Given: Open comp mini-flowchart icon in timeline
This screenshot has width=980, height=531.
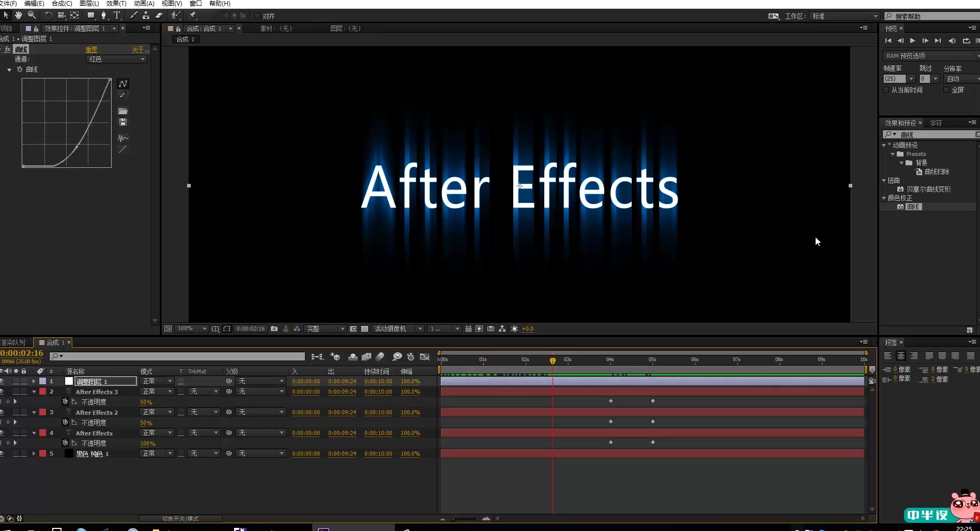Looking at the screenshot, I should [317, 356].
